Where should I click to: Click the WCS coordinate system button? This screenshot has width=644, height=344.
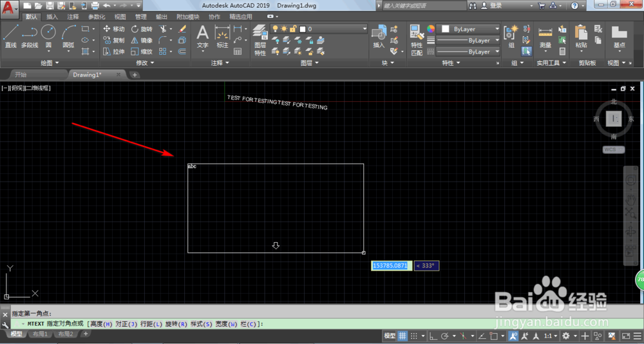[x=614, y=149]
